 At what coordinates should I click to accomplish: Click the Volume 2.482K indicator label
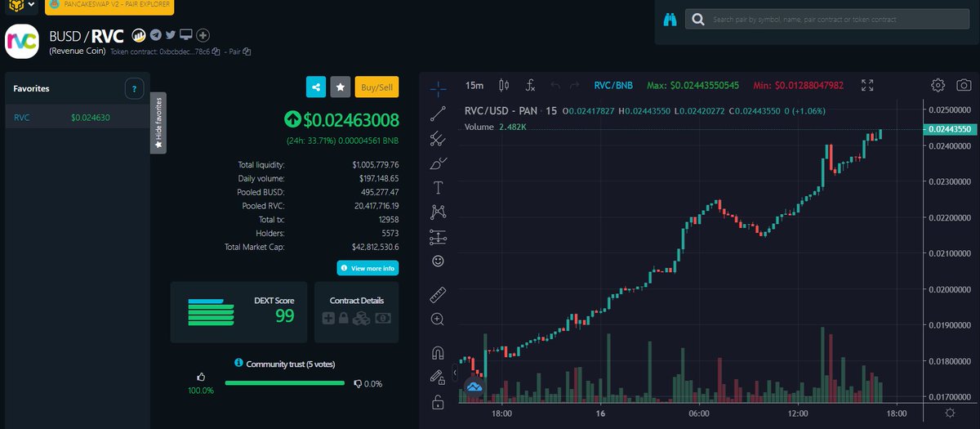(496, 127)
